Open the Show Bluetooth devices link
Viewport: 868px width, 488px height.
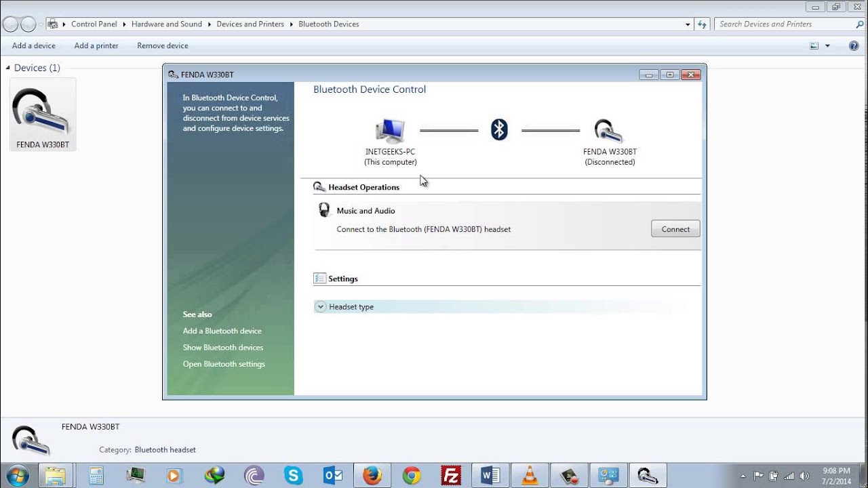(223, 347)
